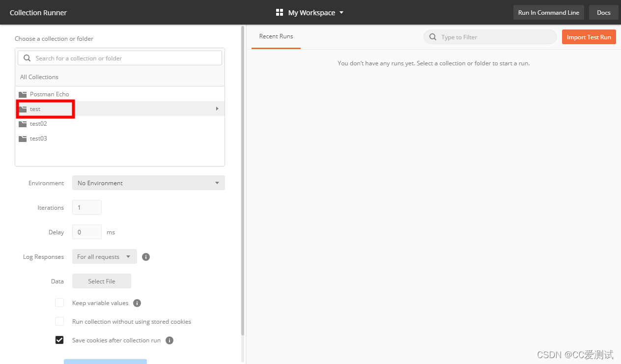This screenshot has height=364, width=621.
Task: Open the Keep variable values info icon
Action: [137, 303]
